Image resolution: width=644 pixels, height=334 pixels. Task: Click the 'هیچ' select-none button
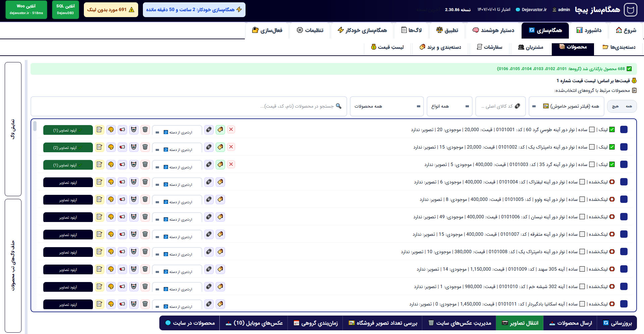(615, 106)
